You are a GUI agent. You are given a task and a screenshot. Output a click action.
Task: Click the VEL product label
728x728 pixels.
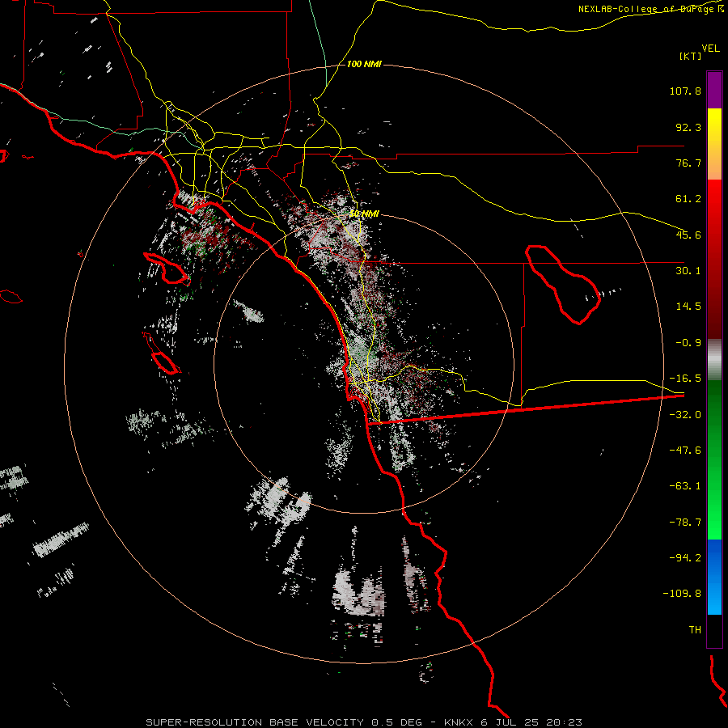pyautogui.click(x=710, y=49)
